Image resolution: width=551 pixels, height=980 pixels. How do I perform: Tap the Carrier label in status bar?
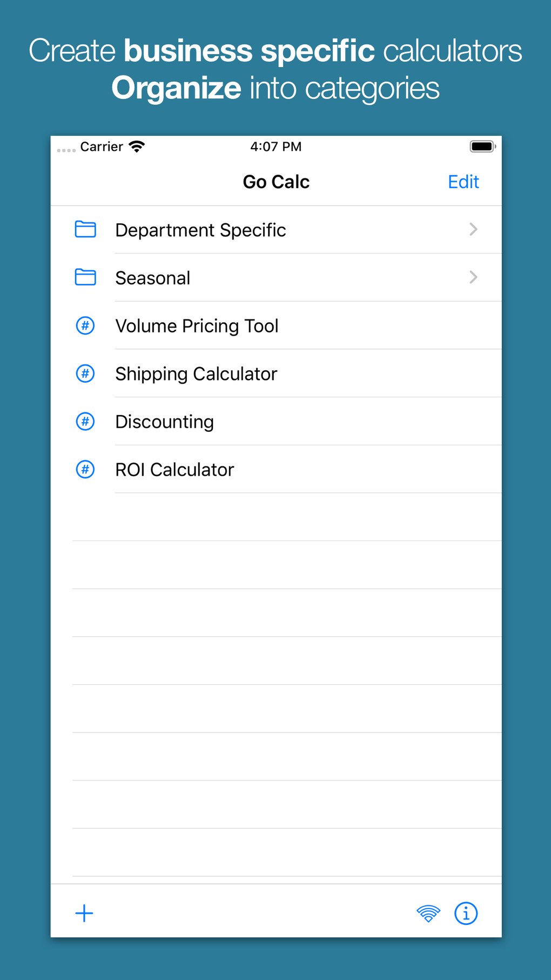click(x=102, y=146)
